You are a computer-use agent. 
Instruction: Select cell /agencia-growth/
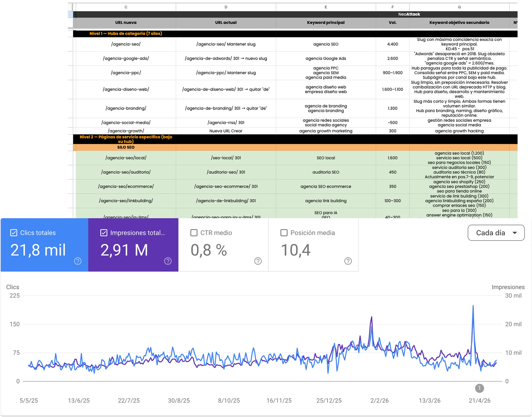click(x=126, y=131)
